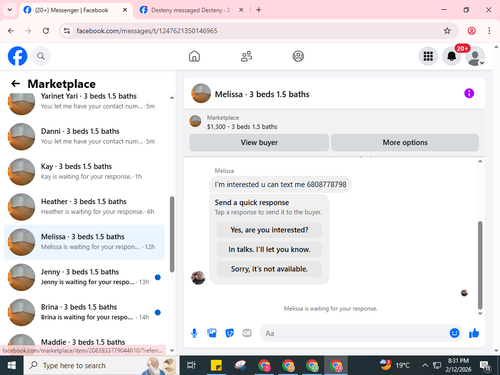This screenshot has width=500, height=375.
Task: Open the $1,300 - 3 beds 1.5 baths listing
Action: (x=242, y=127)
